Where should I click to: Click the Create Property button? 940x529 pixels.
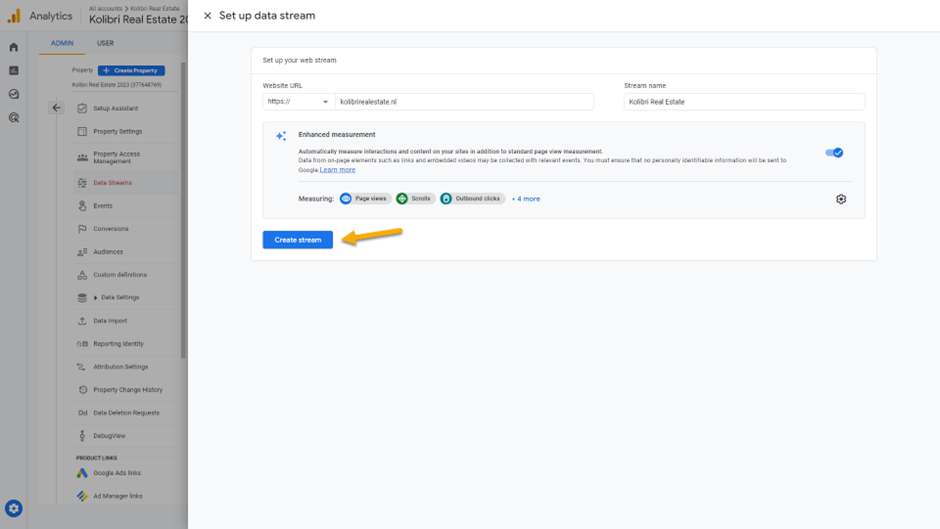pyautogui.click(x=131, y=70)
